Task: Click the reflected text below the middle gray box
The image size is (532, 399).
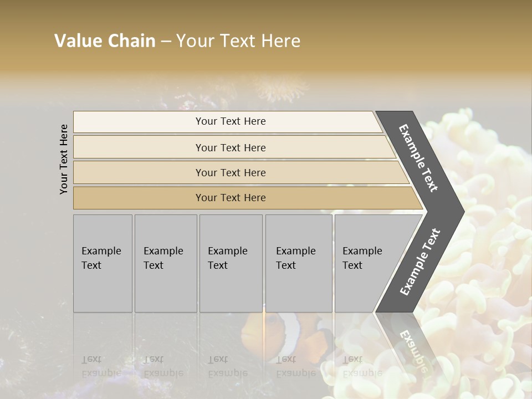Action: [x=228, y=366]
